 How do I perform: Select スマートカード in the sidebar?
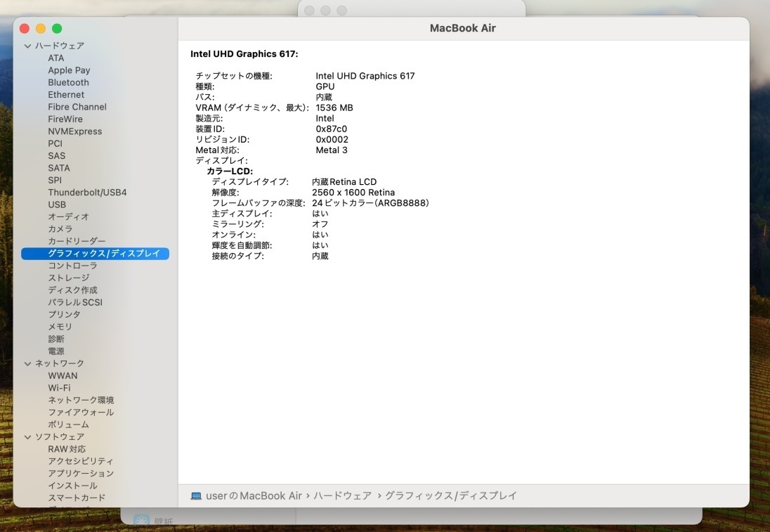click(77, 498)
